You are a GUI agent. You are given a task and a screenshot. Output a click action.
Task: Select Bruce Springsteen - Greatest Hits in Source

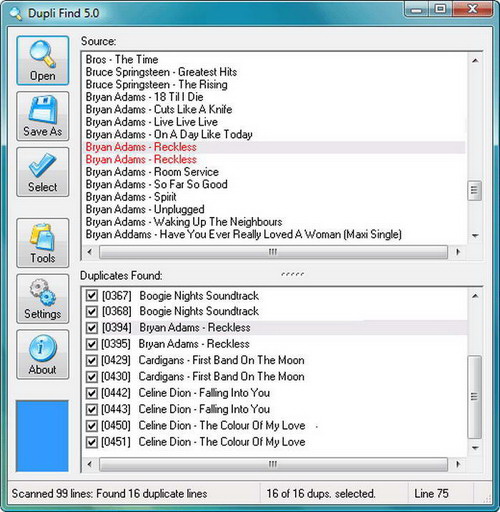tap(161, 72)
